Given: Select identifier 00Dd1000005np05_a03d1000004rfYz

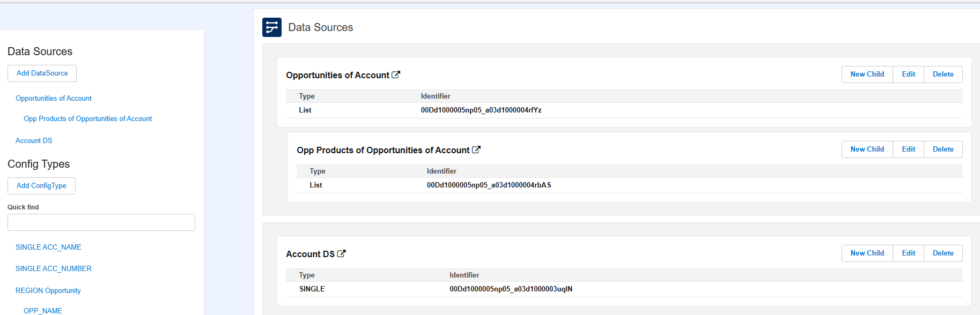Looking at the screenshot, I should pyautogui.click(x=481, y=110).
